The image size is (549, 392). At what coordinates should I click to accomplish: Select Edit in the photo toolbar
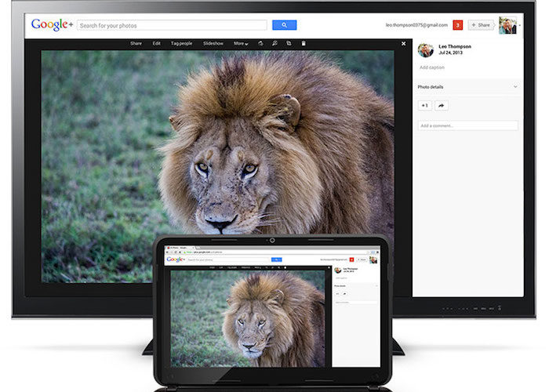point(157,44)
